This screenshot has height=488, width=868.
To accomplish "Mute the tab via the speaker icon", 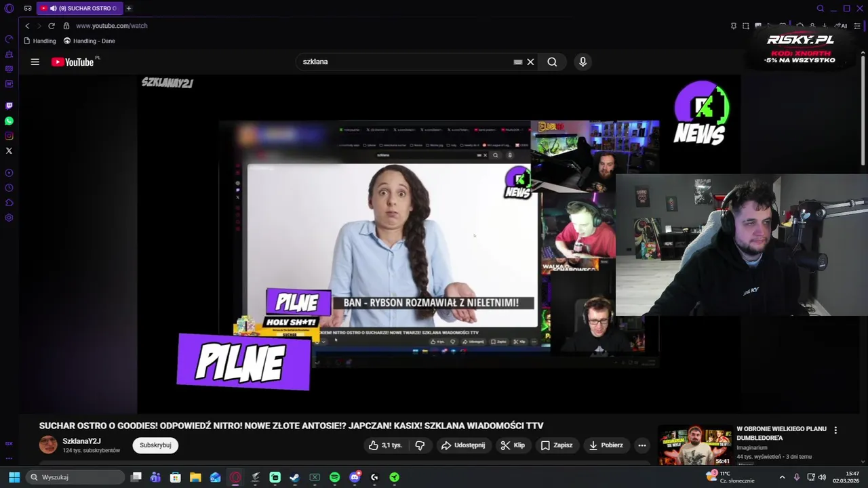I will click(x=53, y=9).
